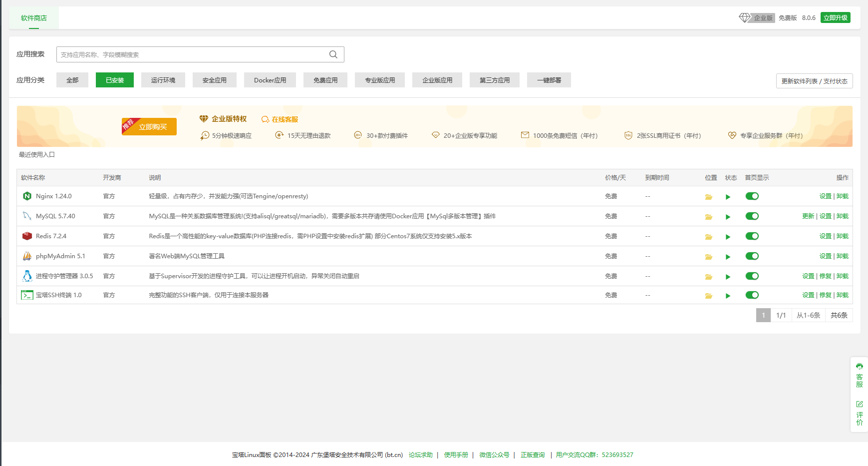Click the 进程守护管理器 status play icon
The width and height of the screenshot is (868, 466).
tap(728, 277)
